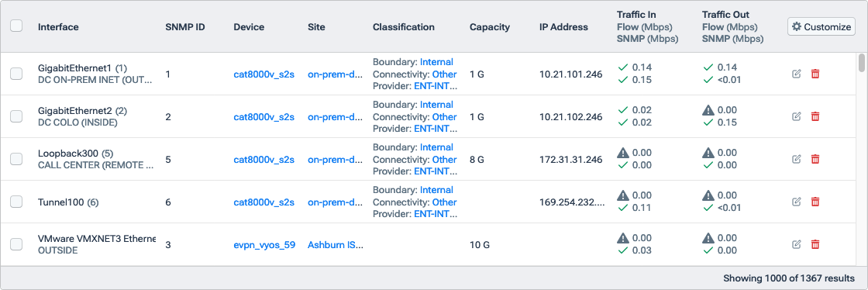This screenshot has width=868, height=290.
Task: Click green check beside GigabitEthernet2 Traffic Out 0.15
Action: pyautogui.click(x=708, y=123)
